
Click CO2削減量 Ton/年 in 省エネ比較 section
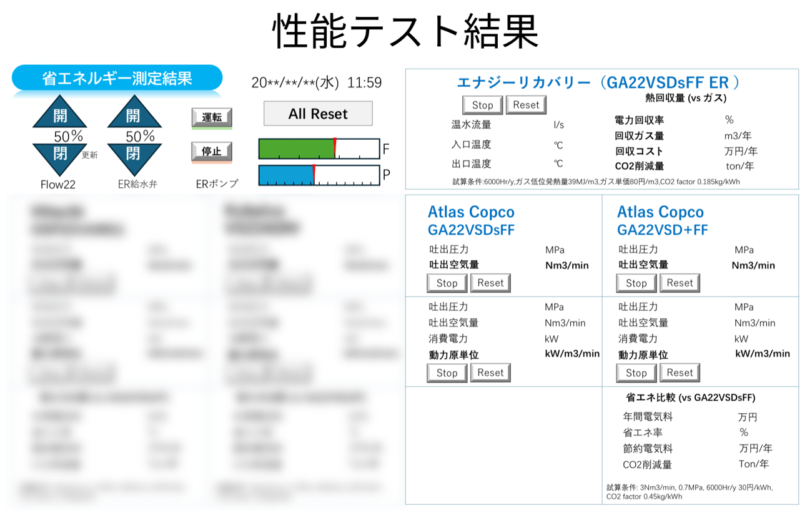coord(695,464)
